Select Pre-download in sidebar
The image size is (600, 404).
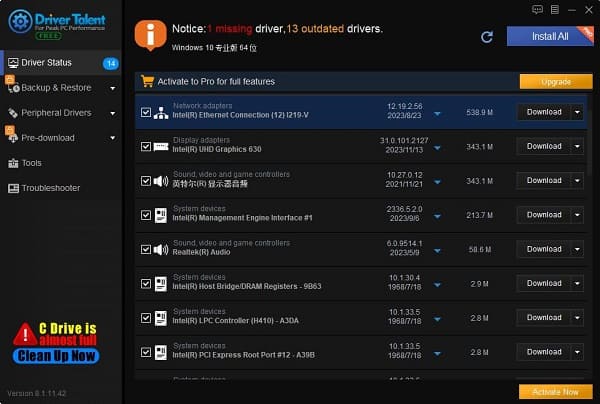(61, 138)
